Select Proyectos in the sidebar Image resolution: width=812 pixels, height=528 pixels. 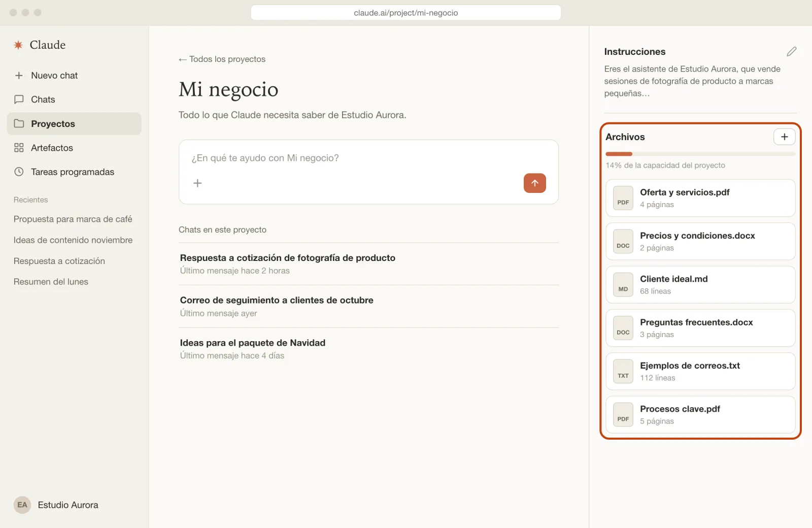74,124
